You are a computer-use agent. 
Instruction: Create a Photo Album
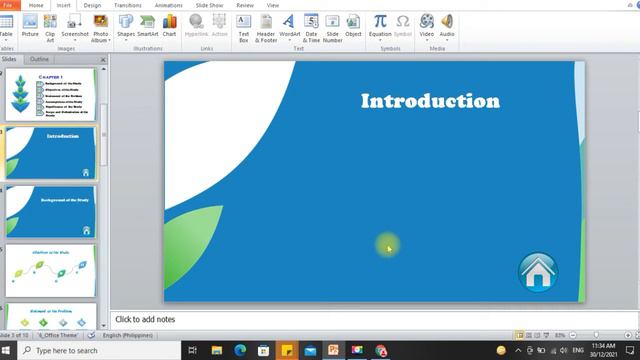coord(100,28)
